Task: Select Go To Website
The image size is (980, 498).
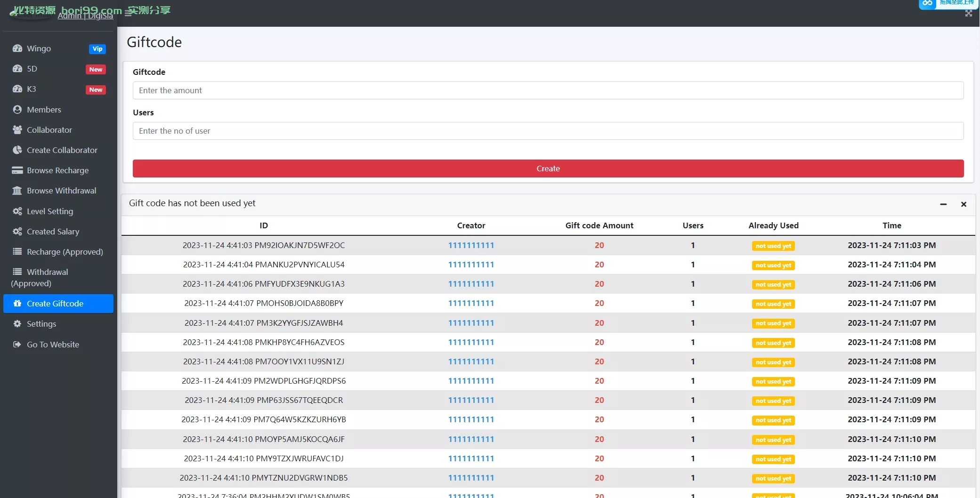Action: click(x=58, y=345)
